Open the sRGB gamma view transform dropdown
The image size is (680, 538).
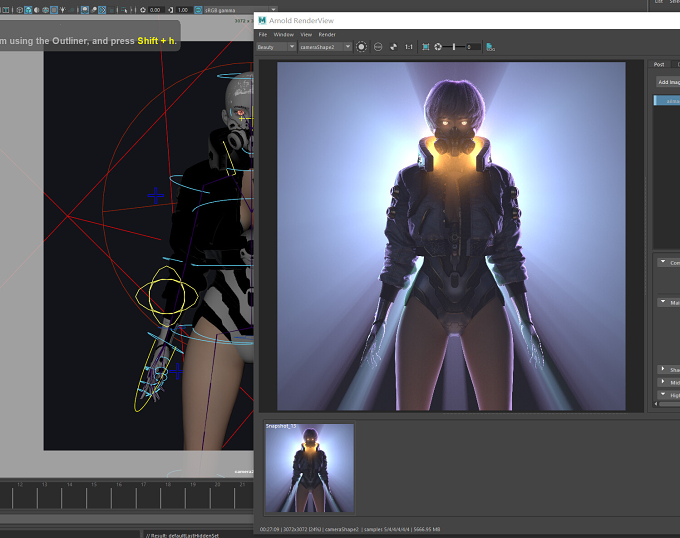(240, 10)
